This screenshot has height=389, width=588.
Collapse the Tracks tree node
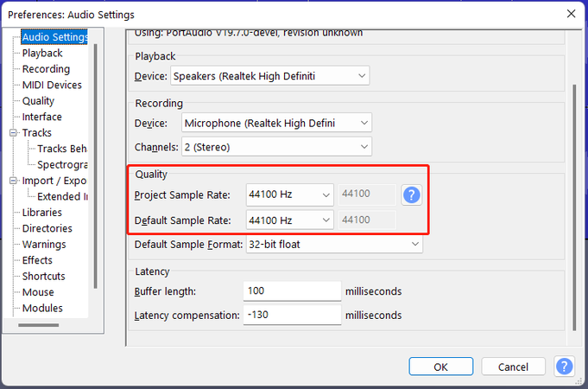click(x=14, y=133)
